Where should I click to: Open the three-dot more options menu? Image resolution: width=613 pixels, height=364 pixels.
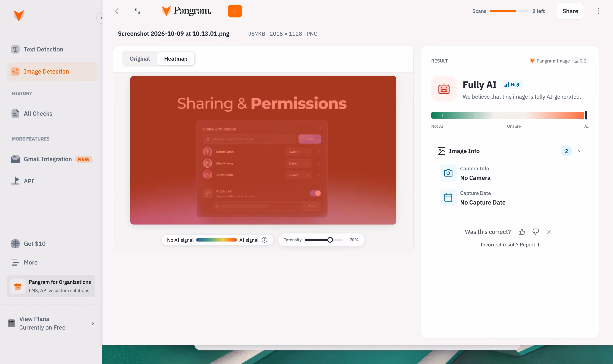pos(598,11)
